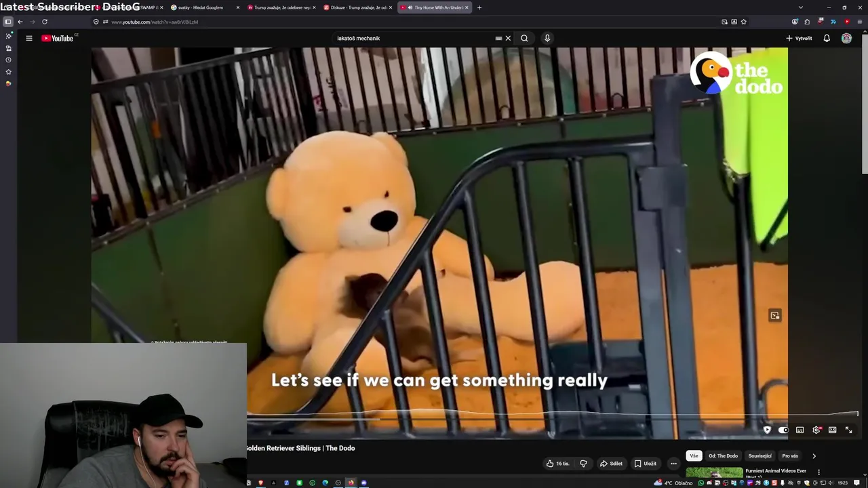Open player settings gear
The height and width of the screenshot is (488, 868).
pos(816,430)
